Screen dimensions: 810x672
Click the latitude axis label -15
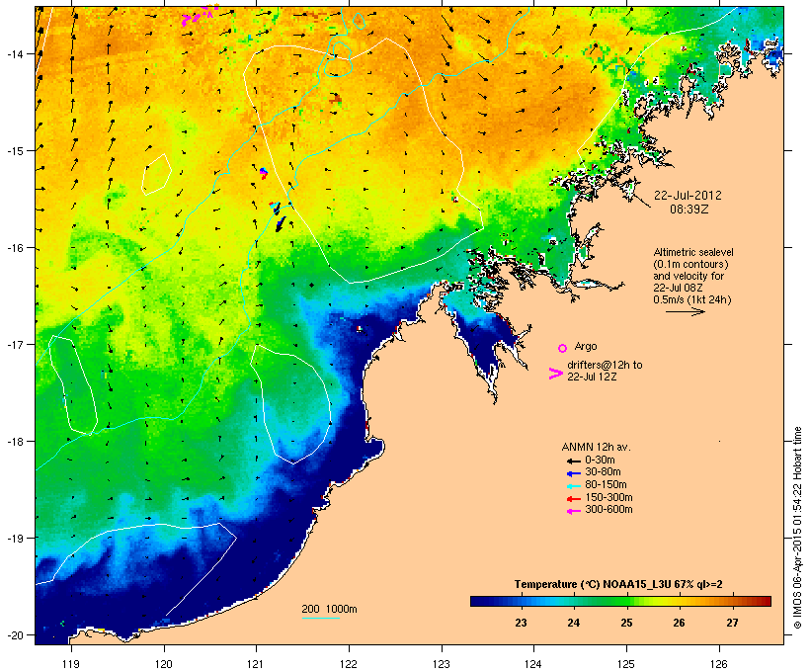[x=15, y=151]
